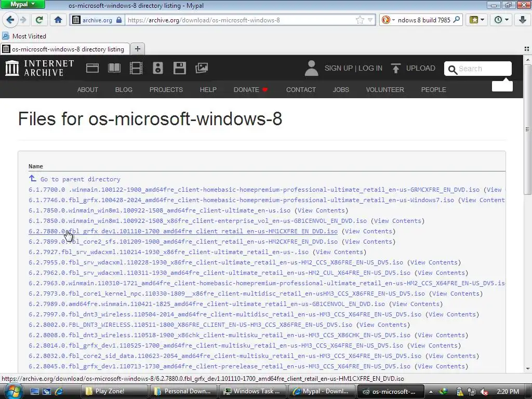Open the JOBS menu item

[341, 89]
